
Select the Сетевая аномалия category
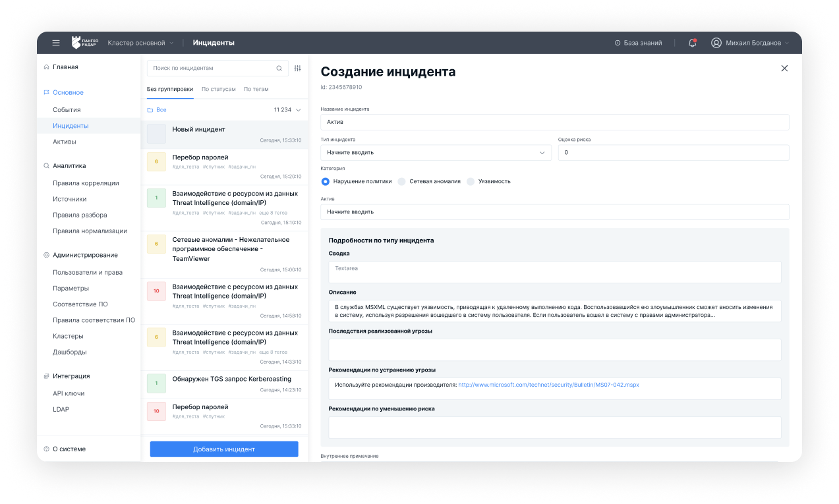pos(402,181)
